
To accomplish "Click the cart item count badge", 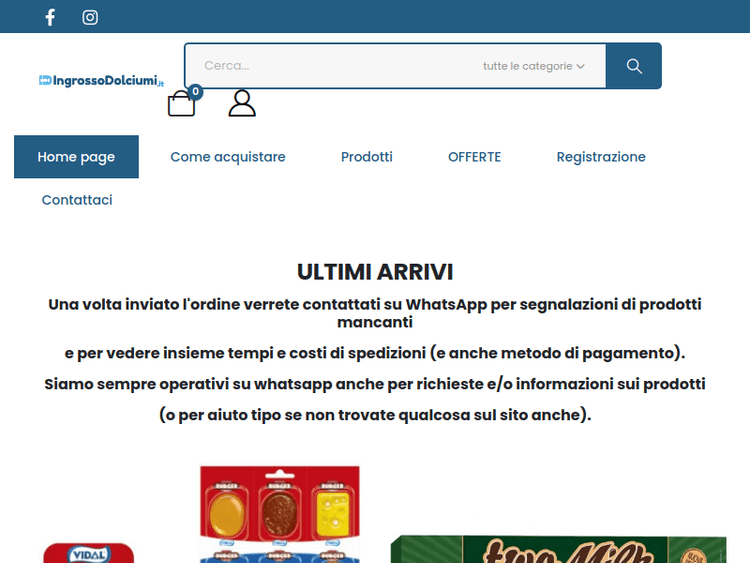I will [195, 91].
